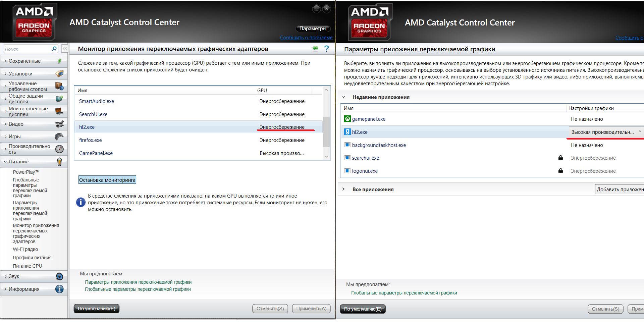644x324 pixels.
Task: Click the Игры gamepad icon
Action: coord(59,137)
